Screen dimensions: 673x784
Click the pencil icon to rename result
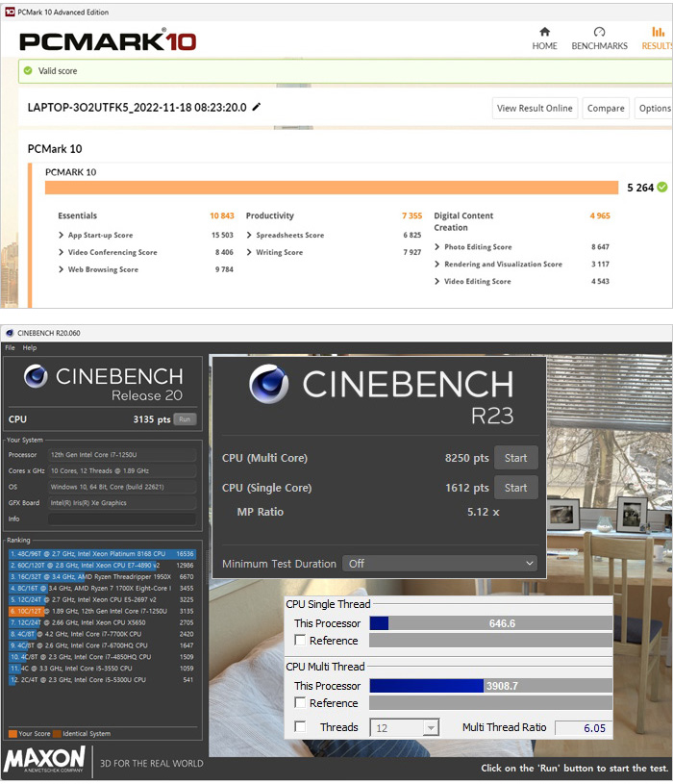coord(257,107)
